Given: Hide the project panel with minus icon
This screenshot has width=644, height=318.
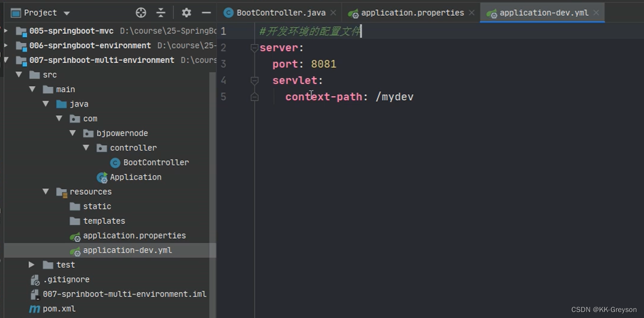Looking at the screenshot, I should point(206,13).
